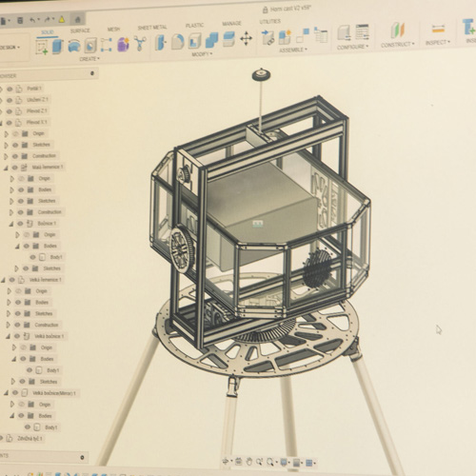Hide Body1 under Bočnice:1
The image size is (476, 476).
pyautogui.click(x=32, y=257)
